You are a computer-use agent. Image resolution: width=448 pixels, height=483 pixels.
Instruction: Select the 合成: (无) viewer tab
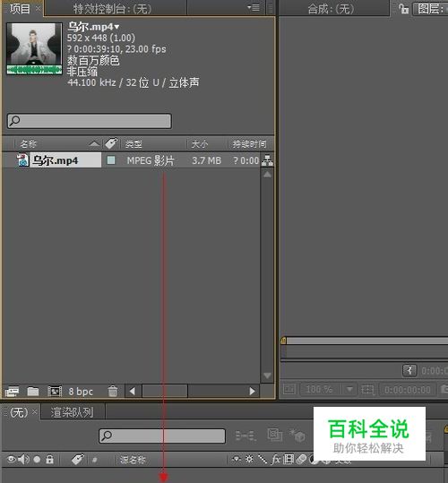pyautogui.click(x=331, y=9)
